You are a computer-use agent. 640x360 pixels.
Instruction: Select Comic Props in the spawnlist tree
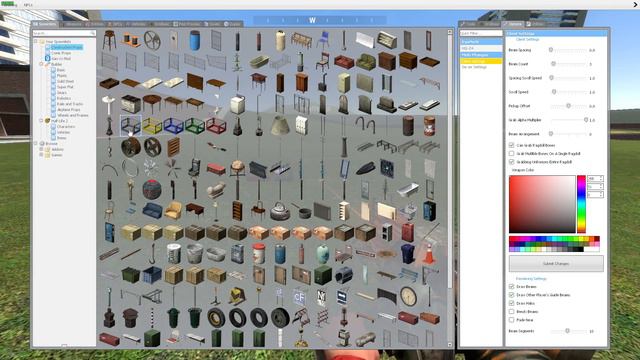pyautogui.click(x=61, y=53)
